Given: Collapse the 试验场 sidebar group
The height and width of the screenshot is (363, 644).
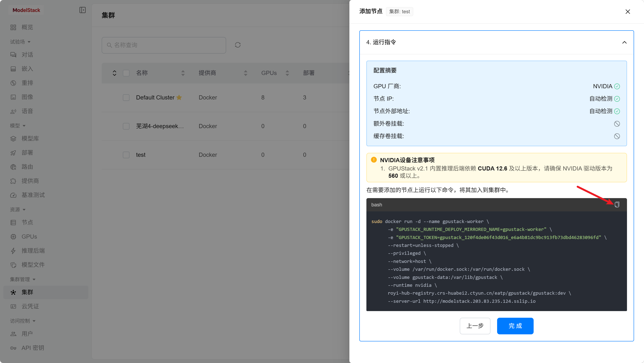Looking at the screenshot, I should click(x=20, y=42).
